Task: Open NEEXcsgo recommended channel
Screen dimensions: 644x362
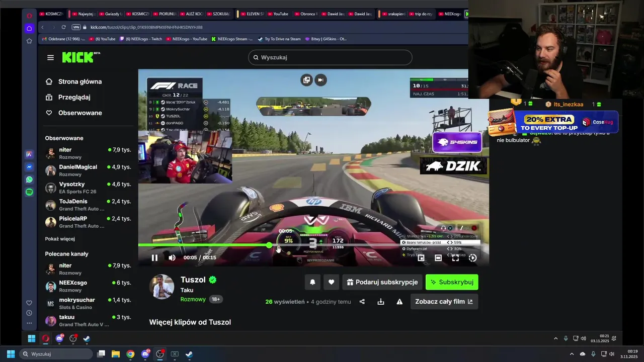Action: click(x=88, y=286)
